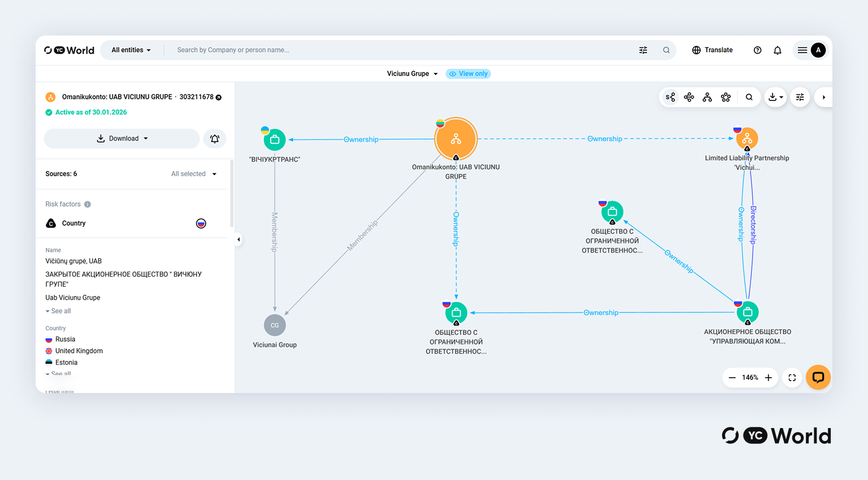Click the Membership label from ВІЧІУКРТРАНС
Viewport: 868px width, 480px height.
click(275, 232)
